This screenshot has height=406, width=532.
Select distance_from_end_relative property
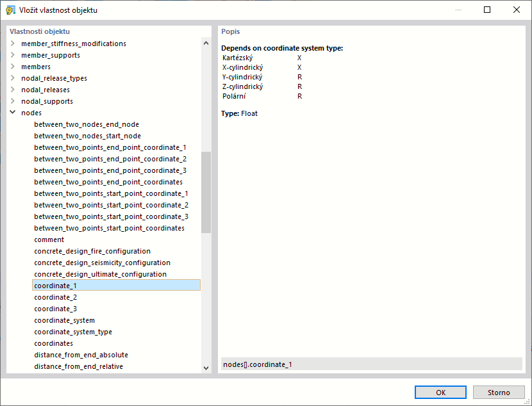[x=78, y=366]
